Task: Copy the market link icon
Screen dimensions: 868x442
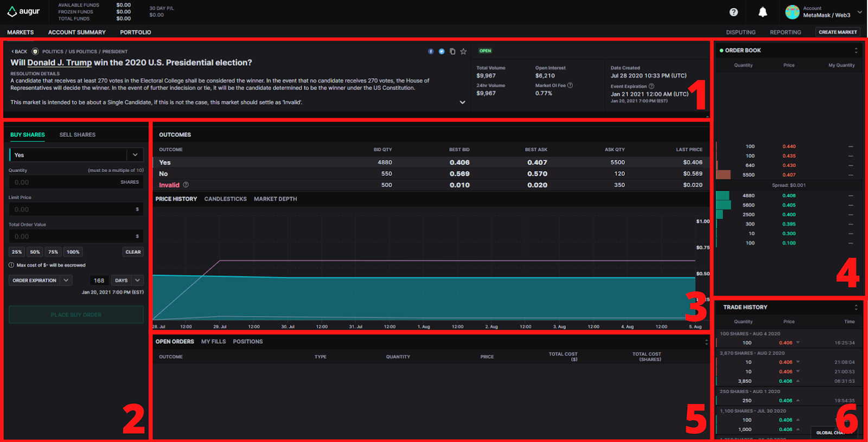Action: [x=452, y=52]
